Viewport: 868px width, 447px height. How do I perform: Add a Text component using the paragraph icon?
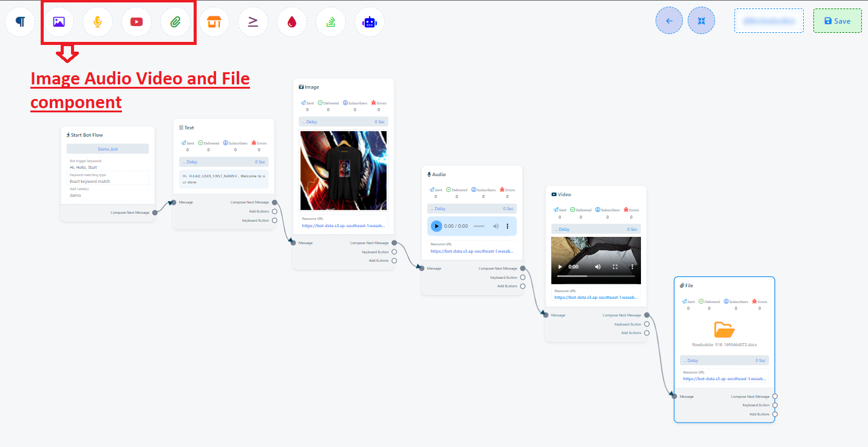click(x=21, y=22)
